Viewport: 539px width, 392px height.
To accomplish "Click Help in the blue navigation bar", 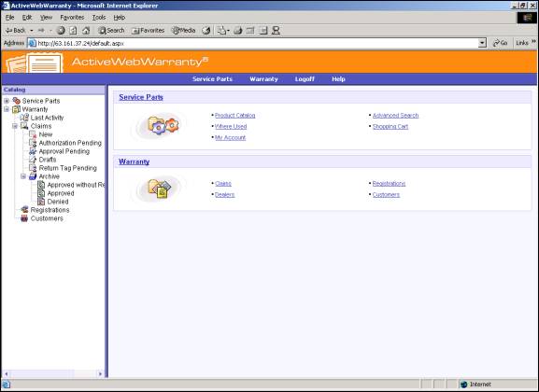I will [x=338, y=79].
